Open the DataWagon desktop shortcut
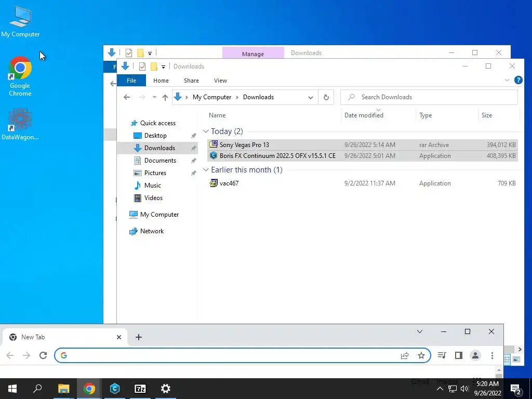The height and width of the screenshot is (399, 532). (20, 124)
